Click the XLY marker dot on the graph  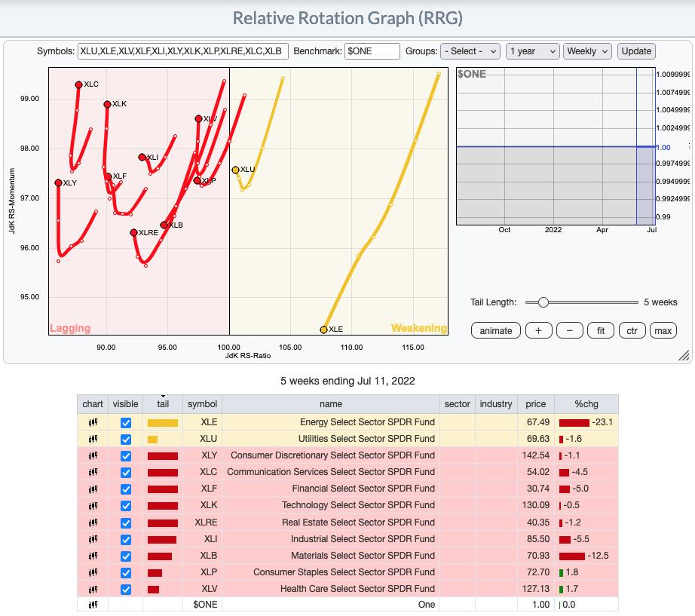pos(58,182)
